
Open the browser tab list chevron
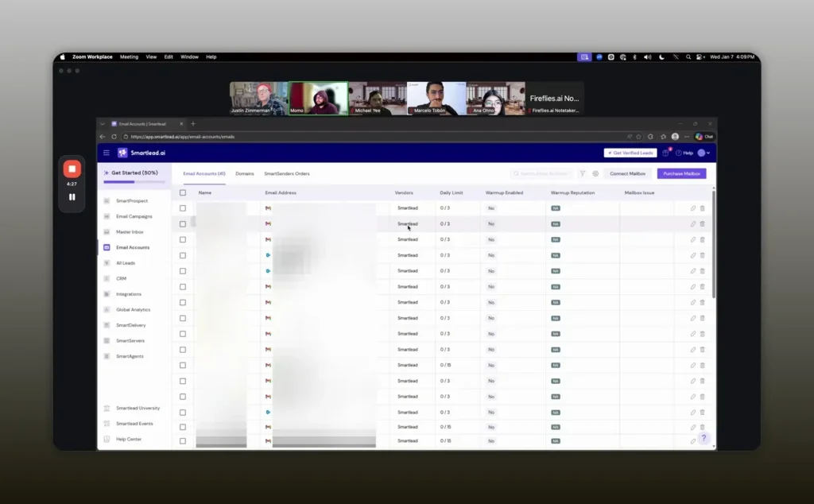(103, 124)
